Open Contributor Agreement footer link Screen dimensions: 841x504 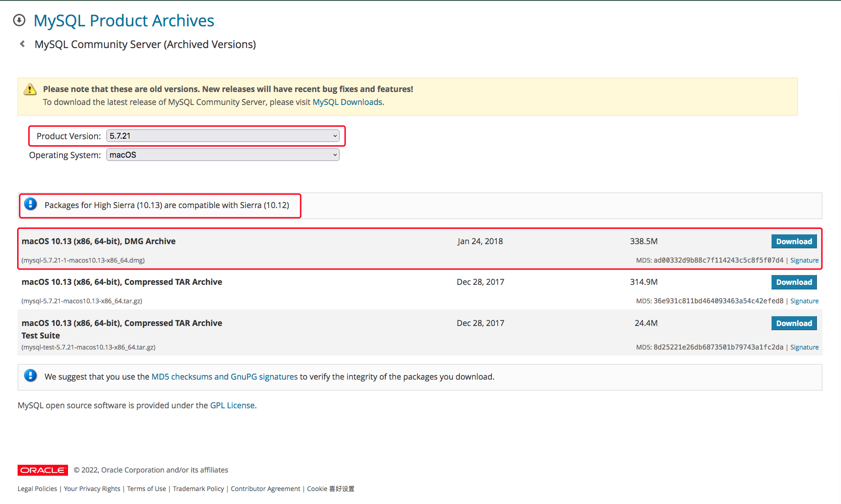tap(266, 489)
